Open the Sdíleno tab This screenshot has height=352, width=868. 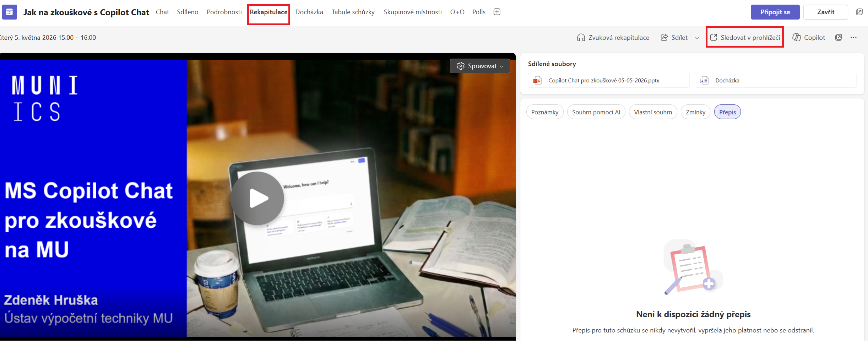[188, 12]
